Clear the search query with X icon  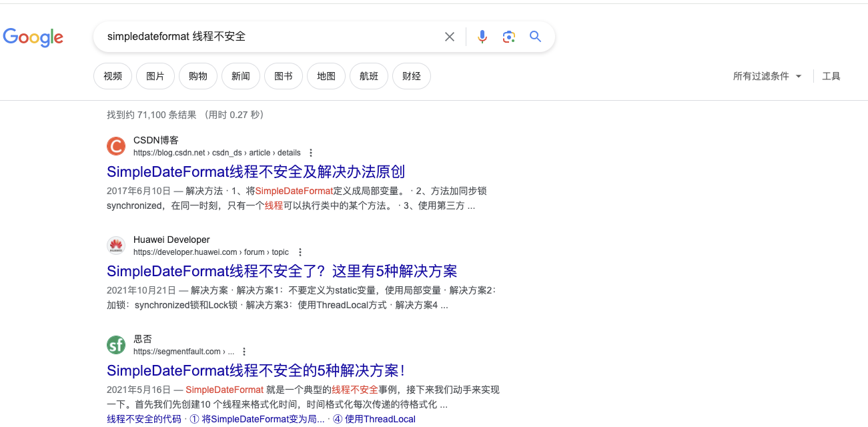[x=450, y=37]
